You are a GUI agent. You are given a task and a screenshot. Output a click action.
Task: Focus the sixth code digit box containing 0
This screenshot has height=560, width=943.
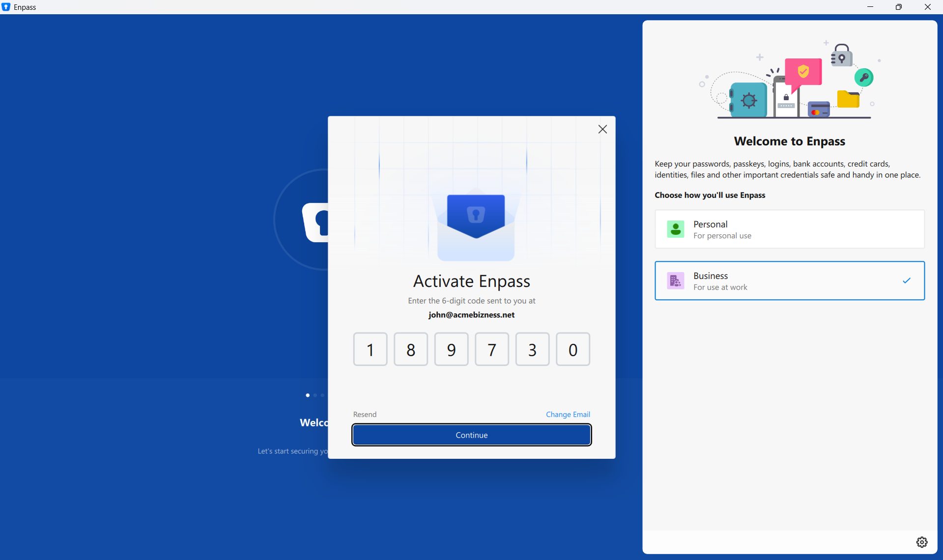pyautogui.click(x=573, y=349)
